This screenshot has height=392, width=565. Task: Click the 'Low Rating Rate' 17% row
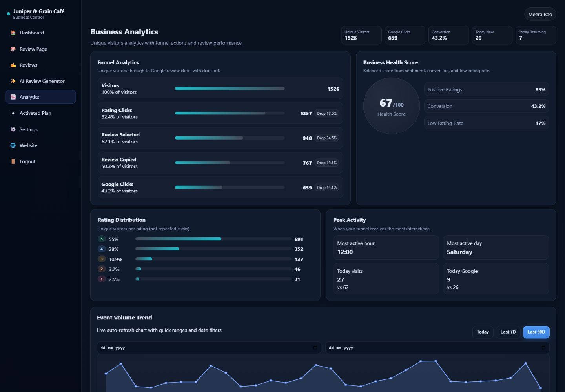487,123
